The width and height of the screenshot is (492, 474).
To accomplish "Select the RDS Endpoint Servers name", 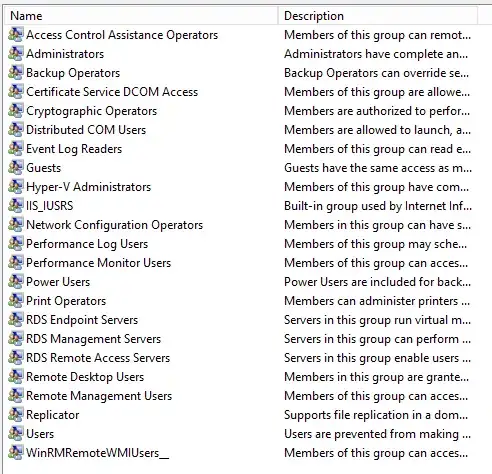I will point(82,320).
